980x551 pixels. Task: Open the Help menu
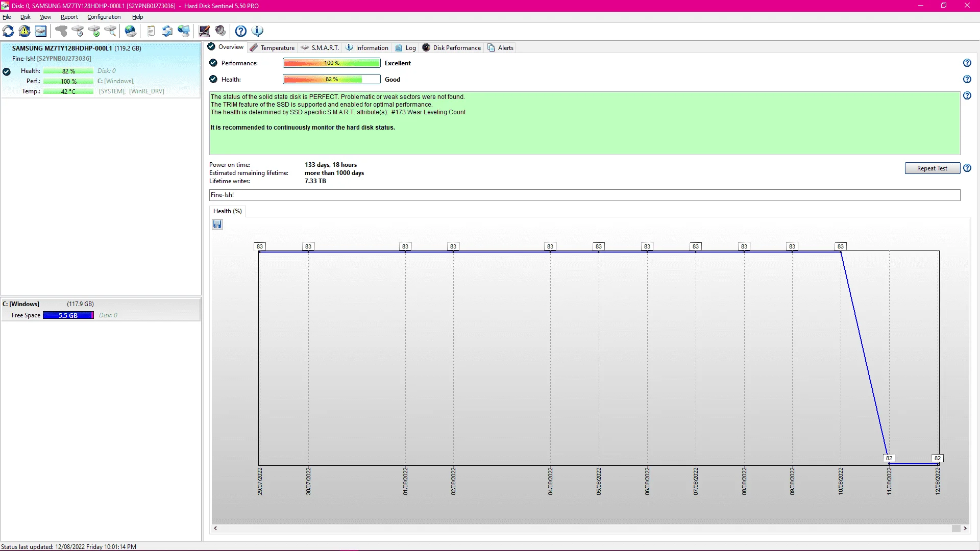tap(138, 17)
